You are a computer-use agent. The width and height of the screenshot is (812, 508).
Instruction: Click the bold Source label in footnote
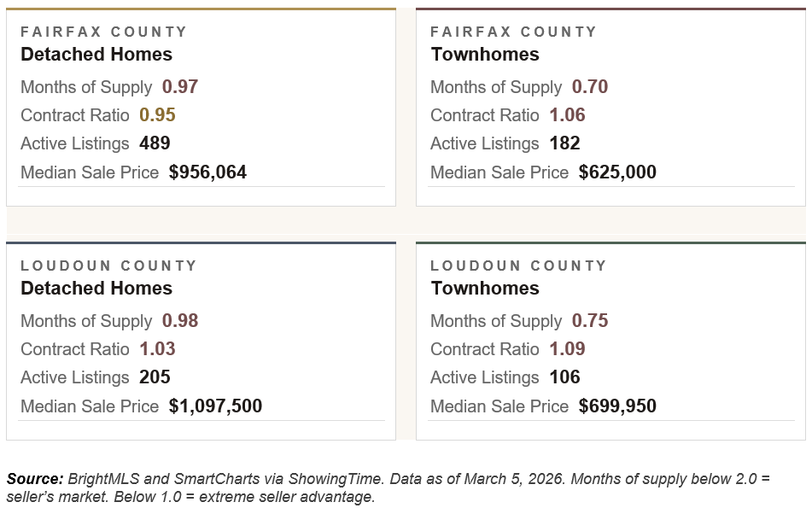34,479
